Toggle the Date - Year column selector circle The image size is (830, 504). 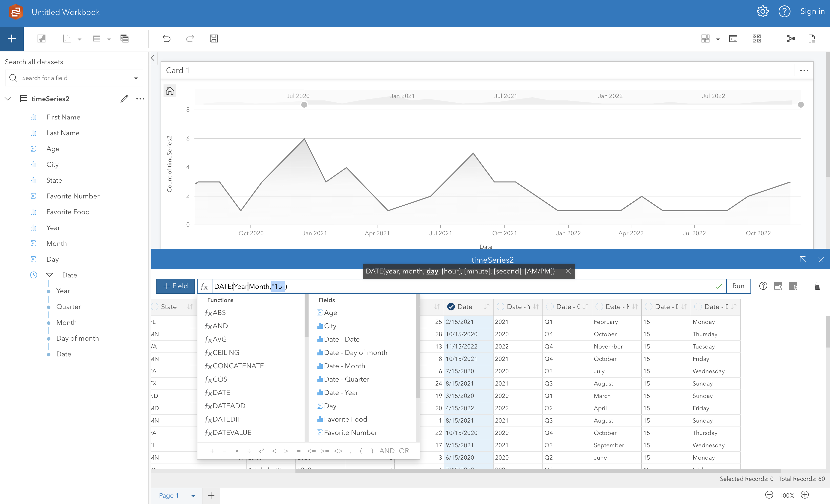point(500,307)
